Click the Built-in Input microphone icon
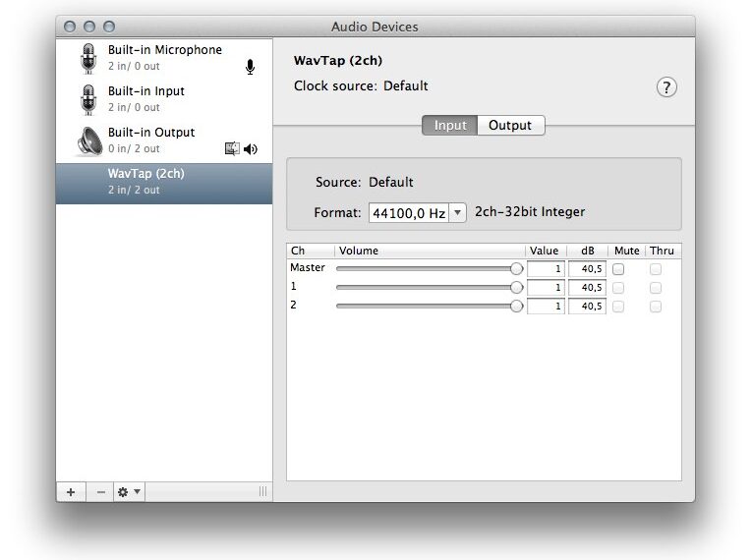 point(88,99)
